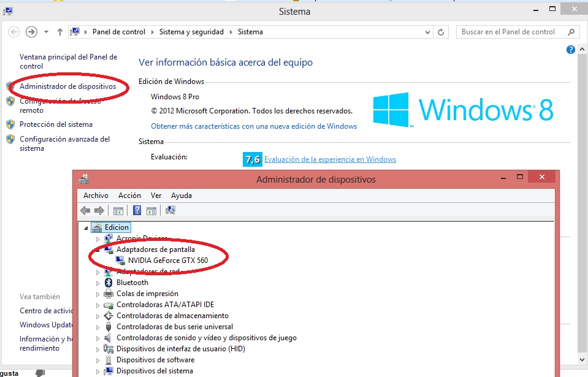
Task: Collapse the Edicion root node
Action: (x=86, y=228)
